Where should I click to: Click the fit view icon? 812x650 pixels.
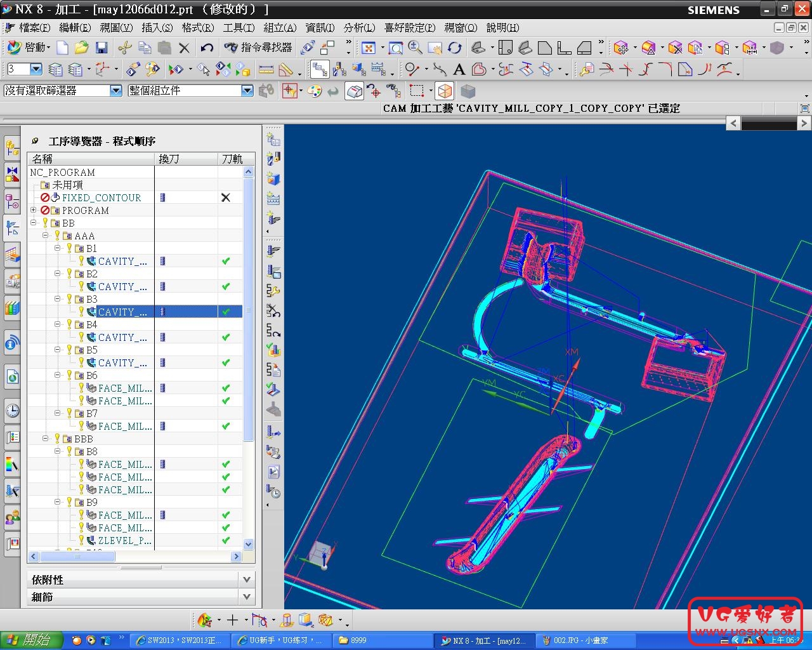click(x=369, y=48)
